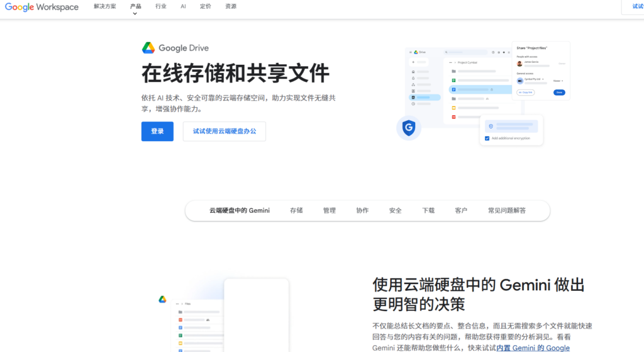Click the Google Drive logo beside the heading

(148, 48)
